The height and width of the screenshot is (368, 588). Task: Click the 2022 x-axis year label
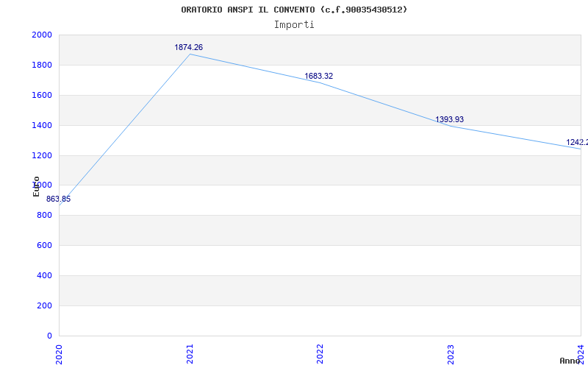point(320,354)
